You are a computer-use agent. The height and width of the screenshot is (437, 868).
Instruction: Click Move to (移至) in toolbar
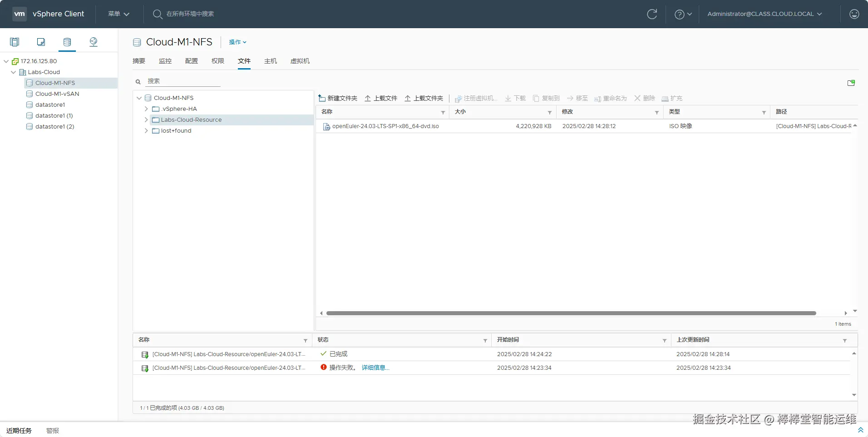(577, 98)
